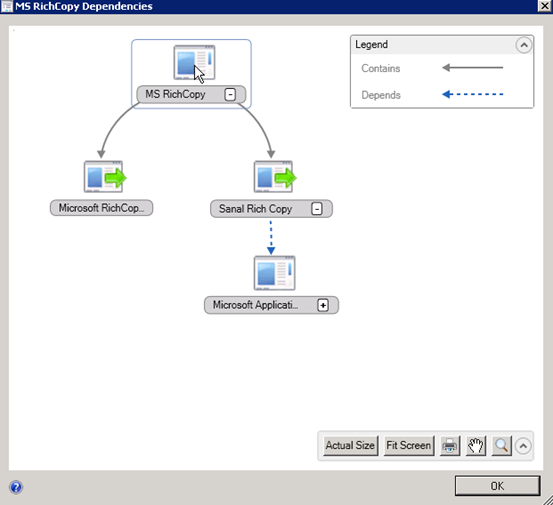Click the gray Contains arrow sample
The image size is (553, 505).
click(x=473, y=67)
